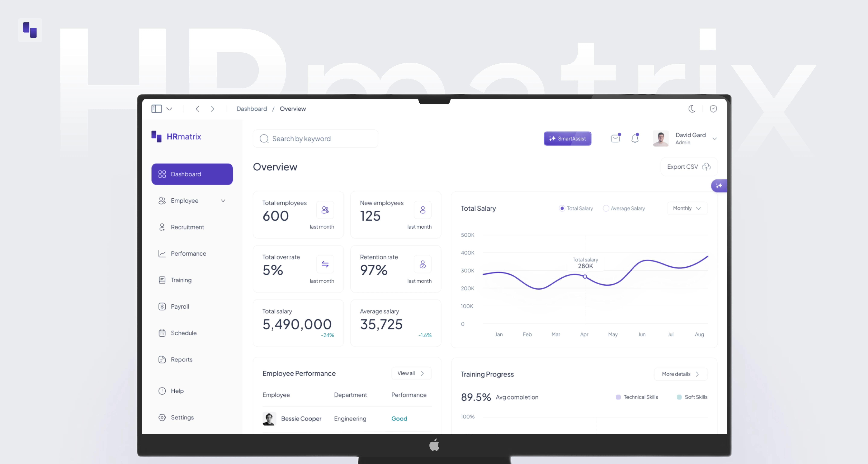Click the Soft Skills color swatch
Image resolution: width=868 pixels, height=464 pixels.
(x=679, y=397)
